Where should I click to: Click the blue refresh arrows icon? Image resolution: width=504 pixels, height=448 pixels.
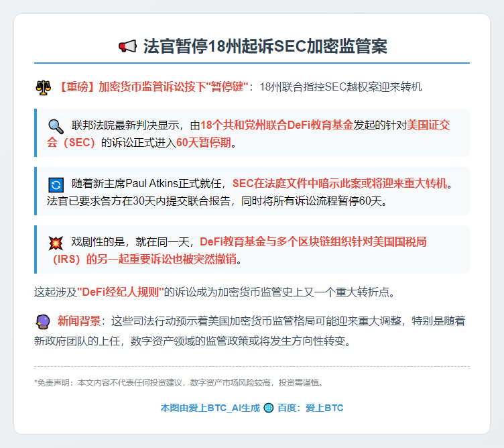tap(56, 184)
